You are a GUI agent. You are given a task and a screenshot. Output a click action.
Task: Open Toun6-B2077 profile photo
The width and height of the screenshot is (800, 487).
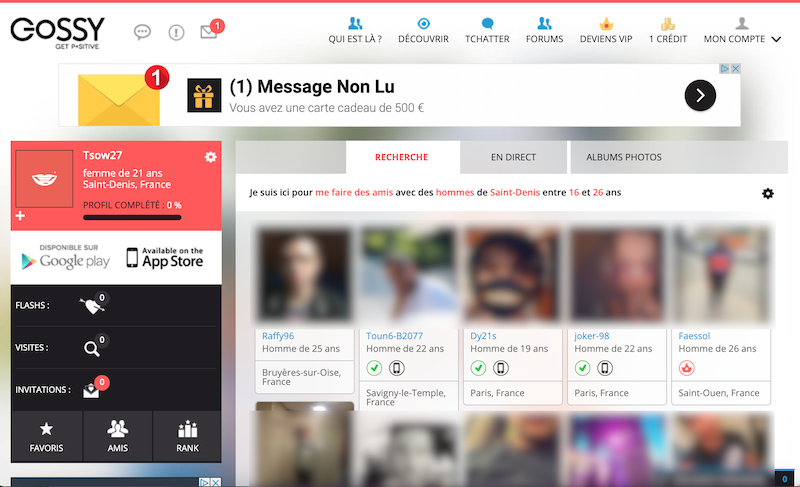[409, 275]
